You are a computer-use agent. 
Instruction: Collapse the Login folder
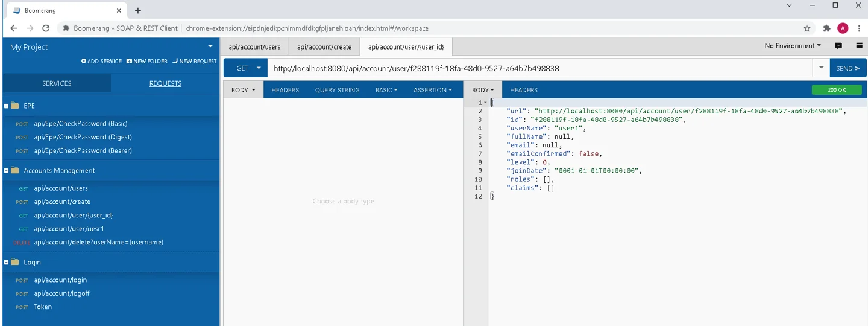6,262
